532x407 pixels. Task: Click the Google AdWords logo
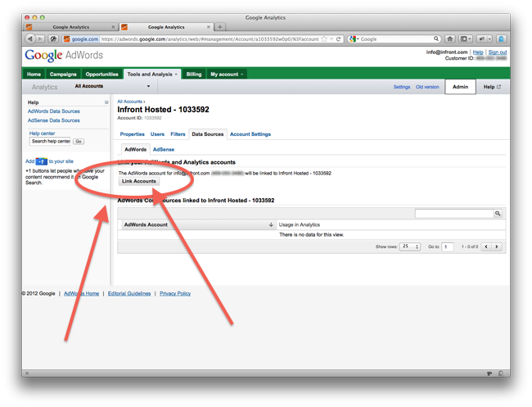click(x=64, y=55)
